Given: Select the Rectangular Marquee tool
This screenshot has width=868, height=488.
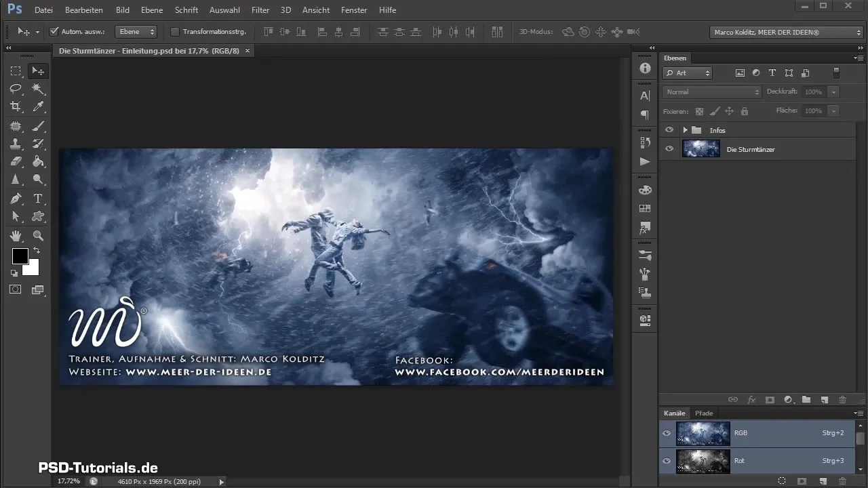Looking at the screenshot, I should [15, 71].
